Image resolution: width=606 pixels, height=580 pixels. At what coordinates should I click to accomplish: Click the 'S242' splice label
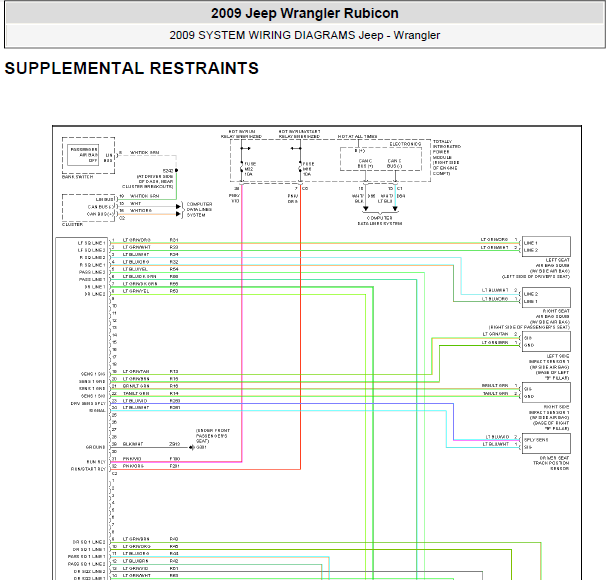tap(168, 171)
